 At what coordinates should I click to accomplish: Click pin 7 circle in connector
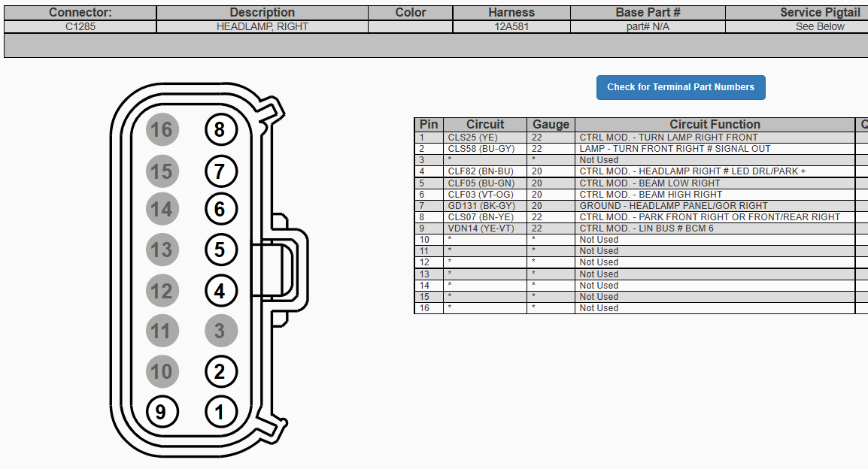[220, 171]
